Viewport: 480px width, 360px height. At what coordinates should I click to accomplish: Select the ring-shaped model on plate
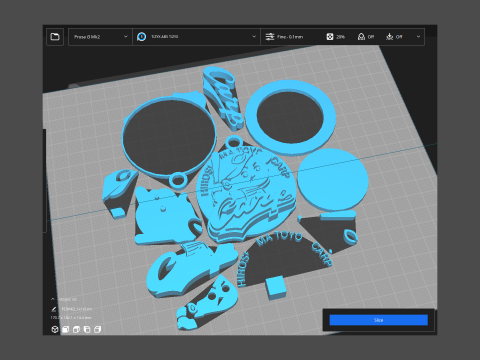pos(290,118)
